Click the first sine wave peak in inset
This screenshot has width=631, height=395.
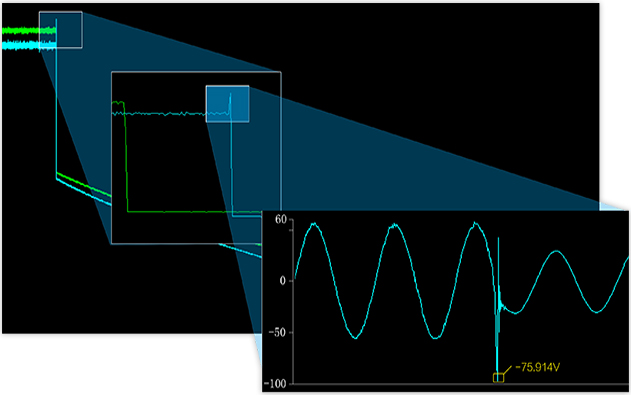(314, 225)
